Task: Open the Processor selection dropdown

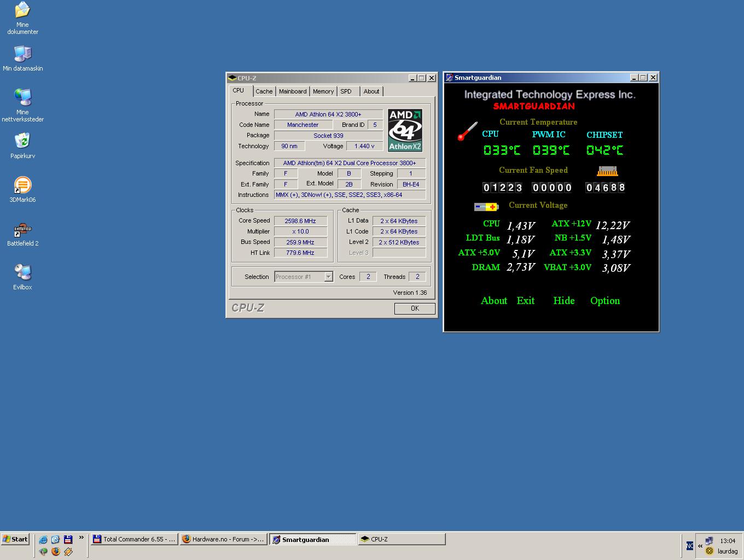Action: click(x=328, y=277)
